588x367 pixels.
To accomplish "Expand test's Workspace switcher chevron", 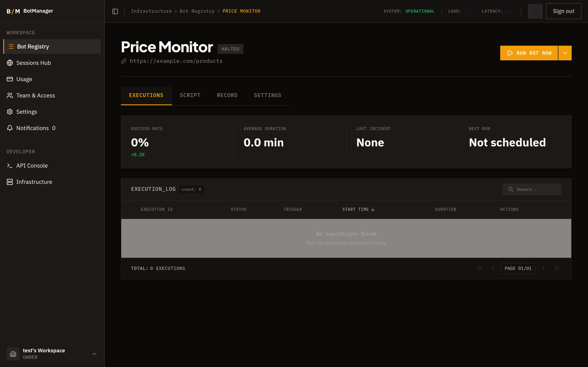I will click(94, 354).
